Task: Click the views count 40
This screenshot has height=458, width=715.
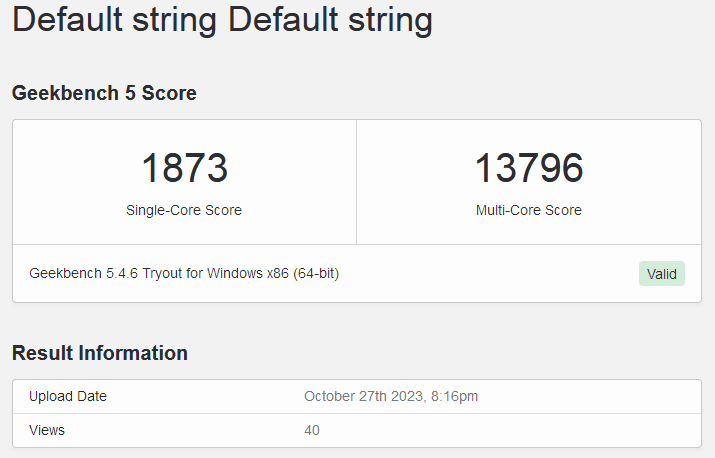Action: click(312, 430)
